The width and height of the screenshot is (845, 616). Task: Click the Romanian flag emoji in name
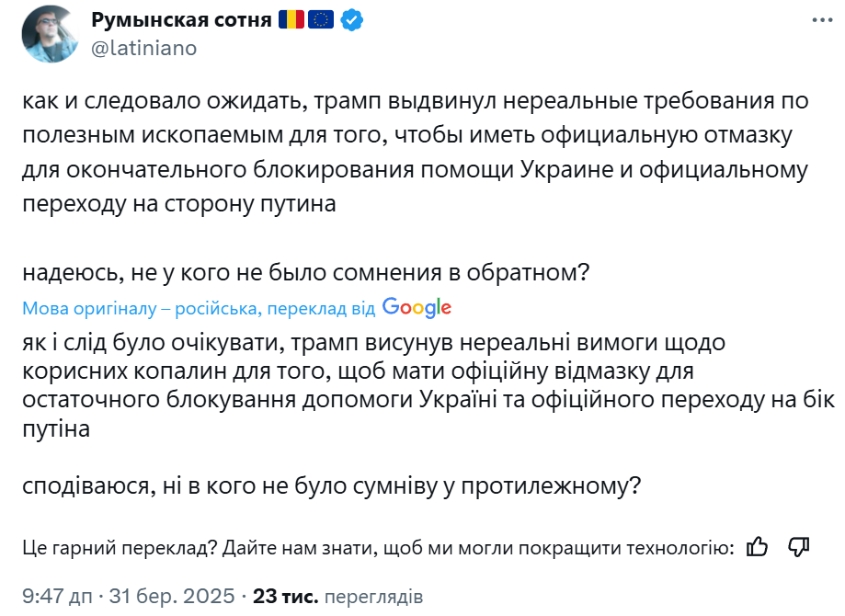click(291, 20)
